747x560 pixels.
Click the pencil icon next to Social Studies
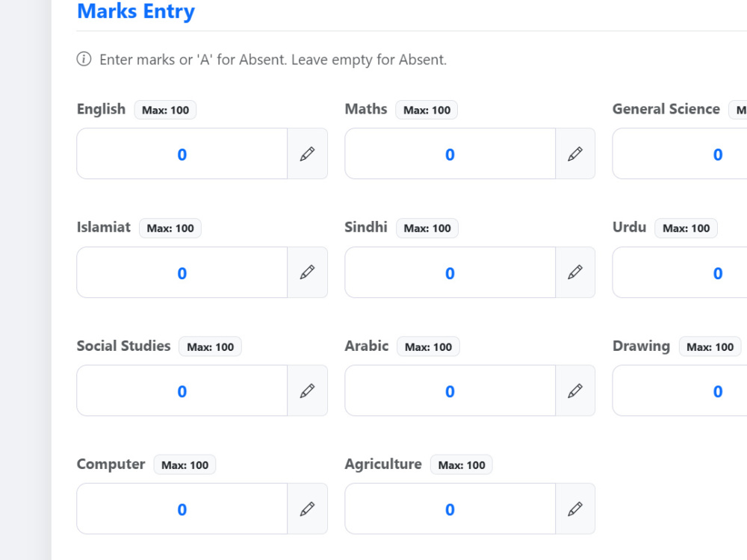click(307, 391)
